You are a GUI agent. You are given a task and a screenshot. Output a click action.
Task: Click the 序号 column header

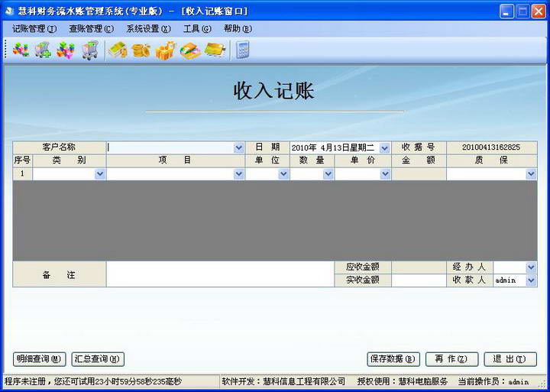[22, 160]
